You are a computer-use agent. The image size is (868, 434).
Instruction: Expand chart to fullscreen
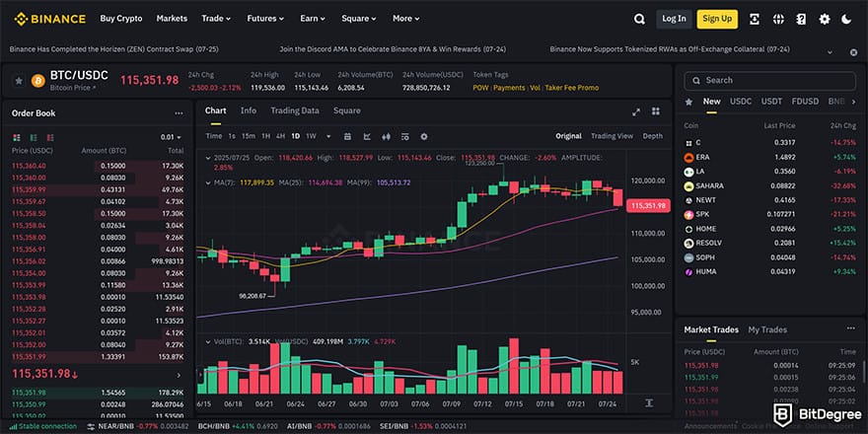pyautogui.click(x=636, y=111)
